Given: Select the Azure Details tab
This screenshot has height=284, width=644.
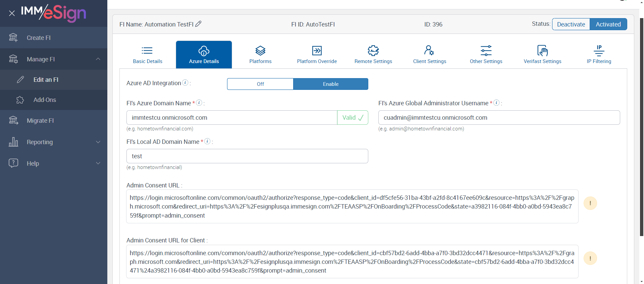Looking at the screenshot, I should (204, 55).
